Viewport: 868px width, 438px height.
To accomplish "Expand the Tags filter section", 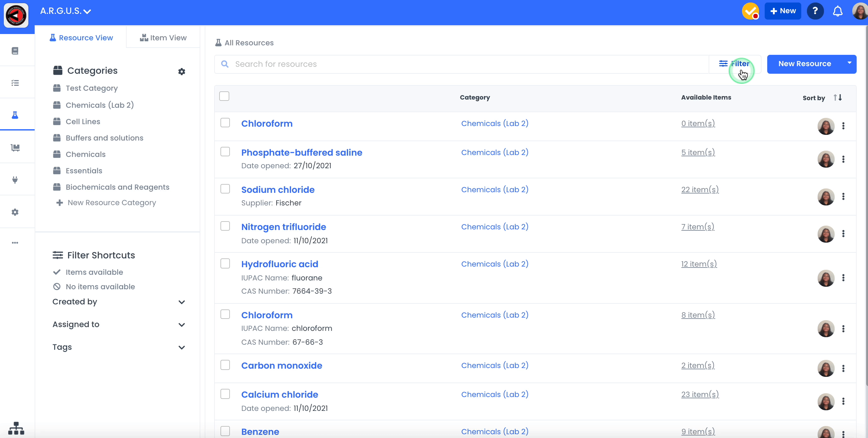I will (x=182, y=347).
